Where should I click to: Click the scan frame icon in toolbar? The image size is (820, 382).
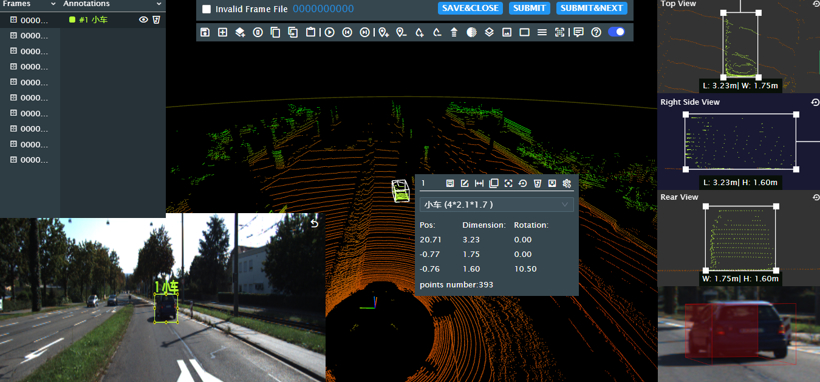560,32
